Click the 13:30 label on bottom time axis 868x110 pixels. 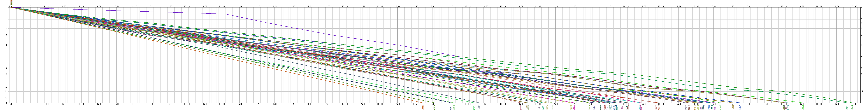(x=485, y=104)
